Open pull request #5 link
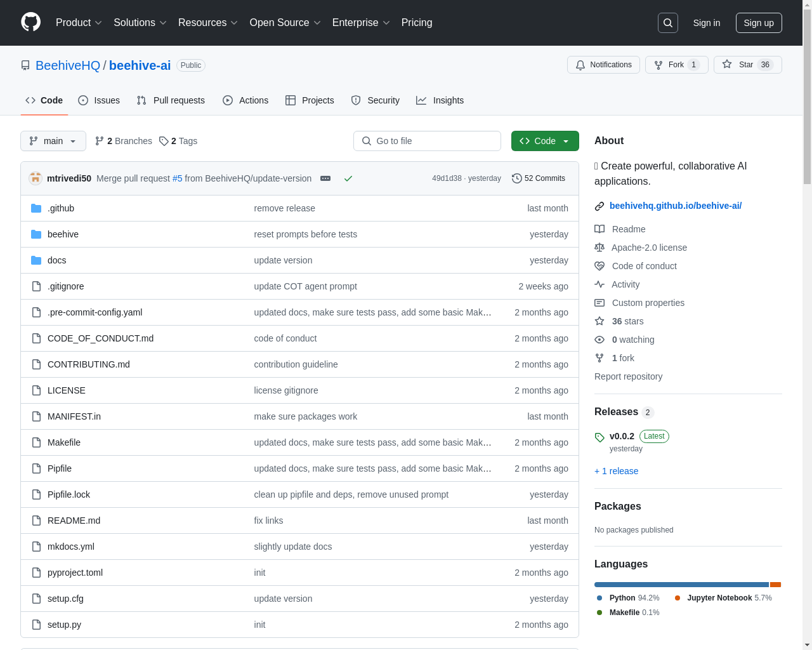812x650 pixels. pos(177,178)
